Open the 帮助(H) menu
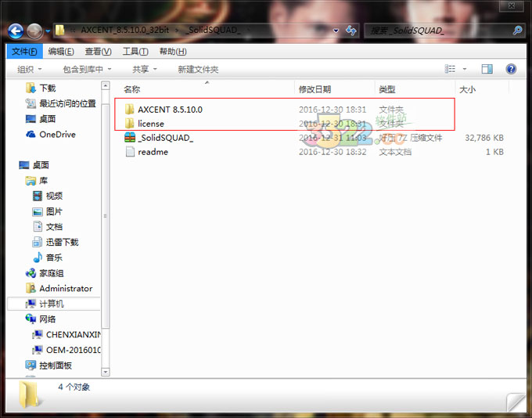Screen dimensions: 532x418 [173, 52]
